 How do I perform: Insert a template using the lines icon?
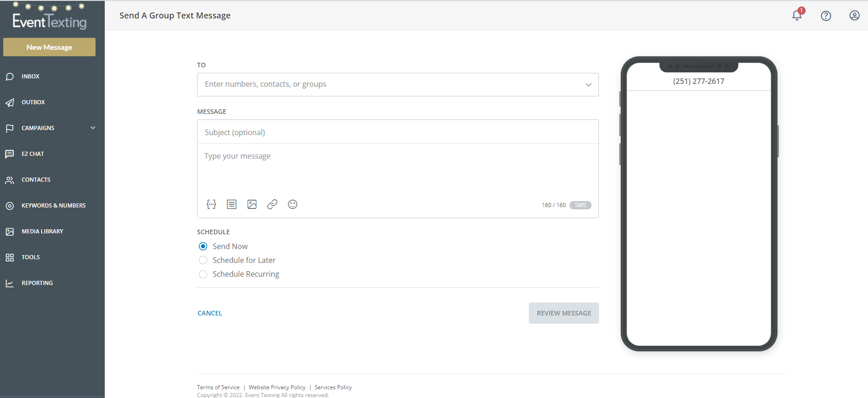point(232,204)
